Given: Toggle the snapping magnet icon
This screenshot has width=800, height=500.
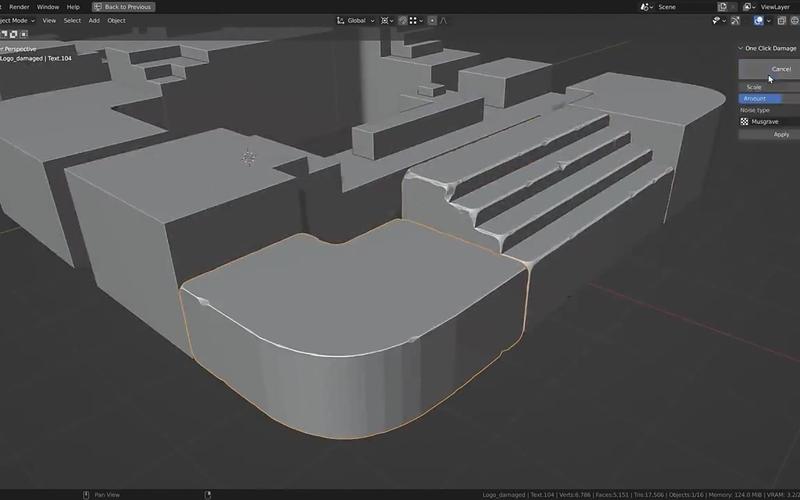Looking at the screenshot, I should (x=403, y=20).
